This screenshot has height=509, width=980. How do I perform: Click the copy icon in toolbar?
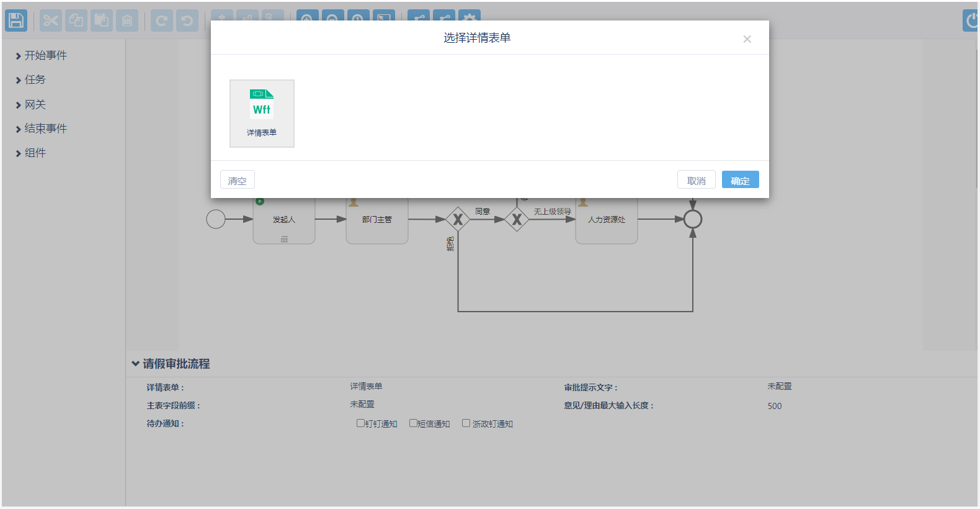pyautogui.click(x=76, y=20)
